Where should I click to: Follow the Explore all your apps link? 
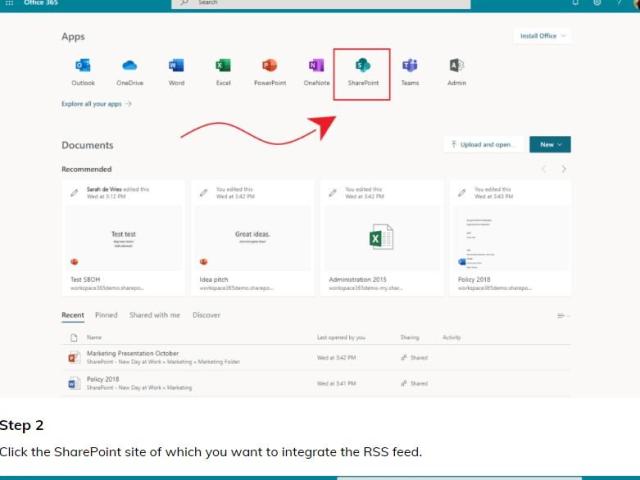click(x=96, y=104)
